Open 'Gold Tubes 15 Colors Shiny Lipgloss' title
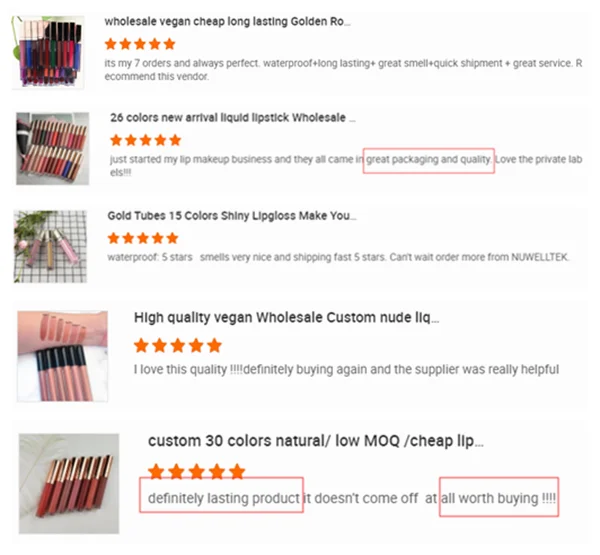600x555 pixels. coord(232,215)
